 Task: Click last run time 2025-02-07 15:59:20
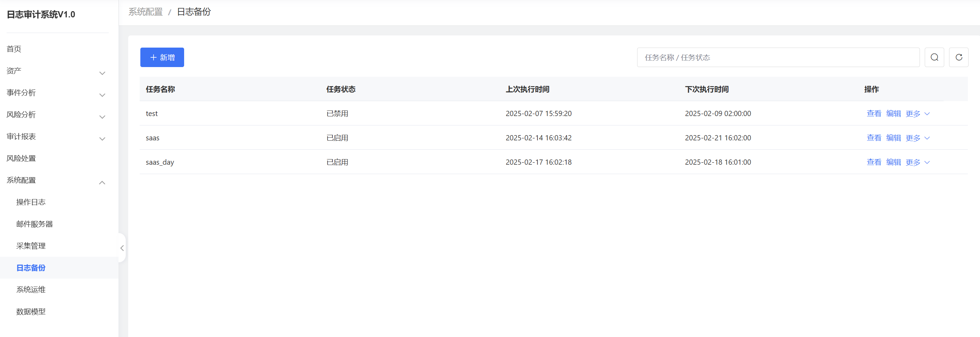pyautogui.click(x=539, y=113)
